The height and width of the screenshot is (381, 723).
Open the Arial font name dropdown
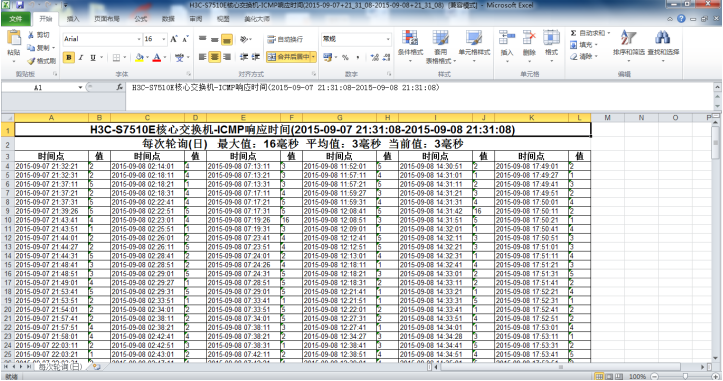139,39
